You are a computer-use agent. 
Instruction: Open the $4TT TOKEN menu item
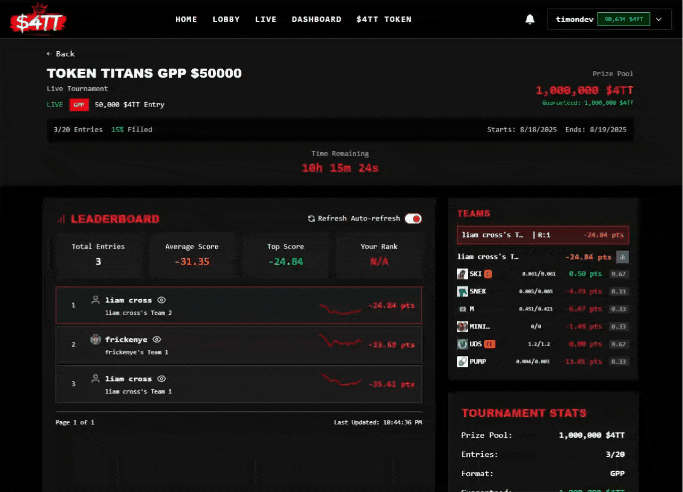[384, 19]
